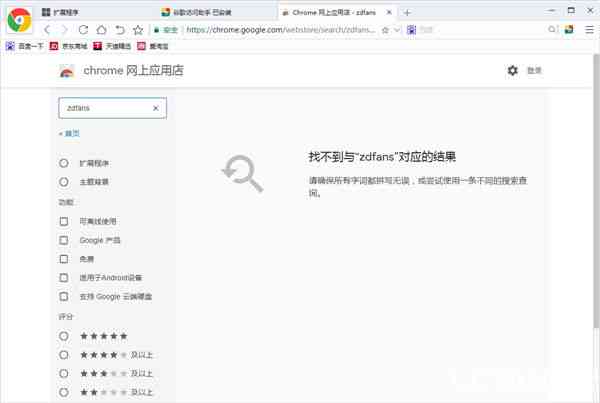The image size is (600, 403).
Task: Open the 天猫精选 bookmark
Action: pos(112,46)
